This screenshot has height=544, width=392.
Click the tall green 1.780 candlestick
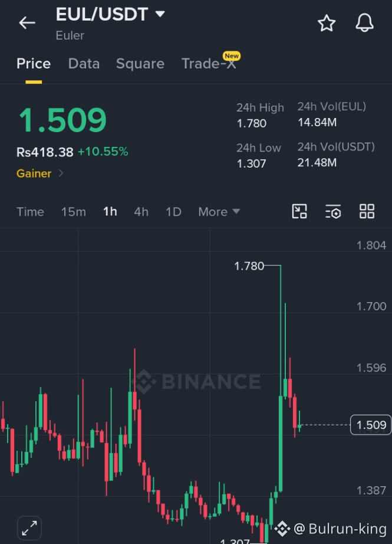point(281,379)
